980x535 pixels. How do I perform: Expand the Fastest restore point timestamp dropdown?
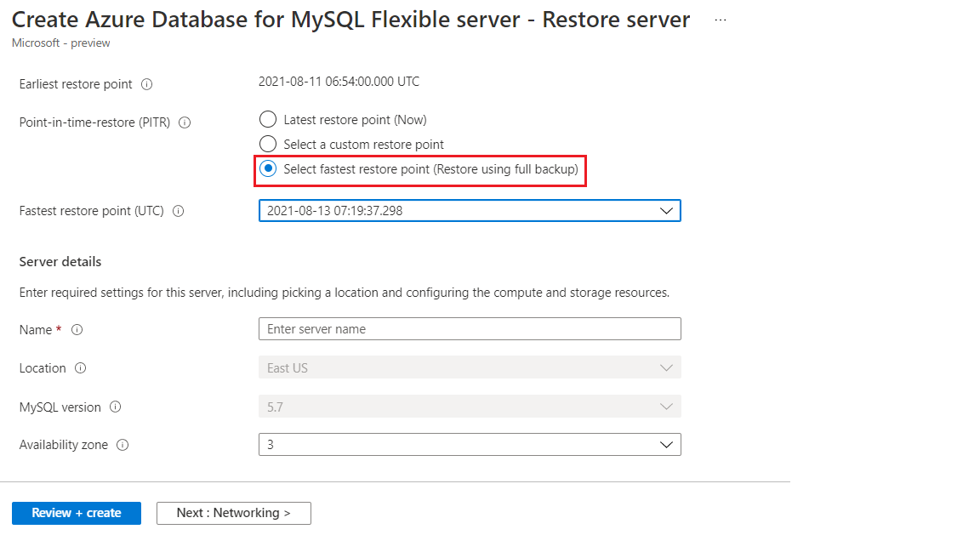(x=470, y=211)
